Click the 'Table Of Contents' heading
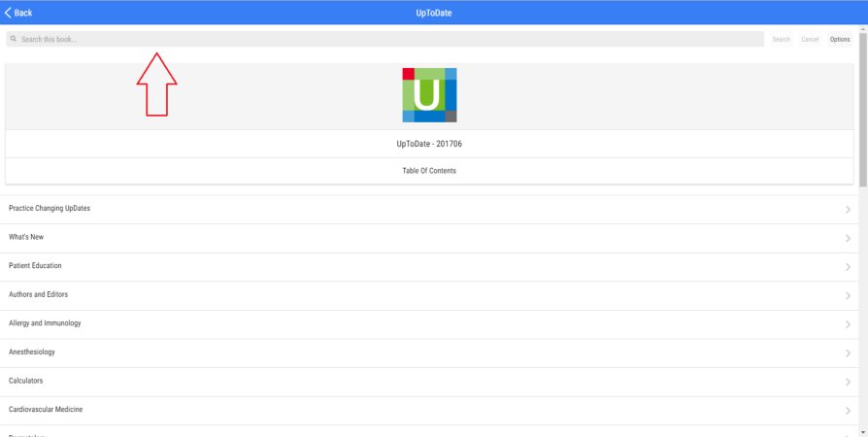868x437 pixels. click(429, 171)
